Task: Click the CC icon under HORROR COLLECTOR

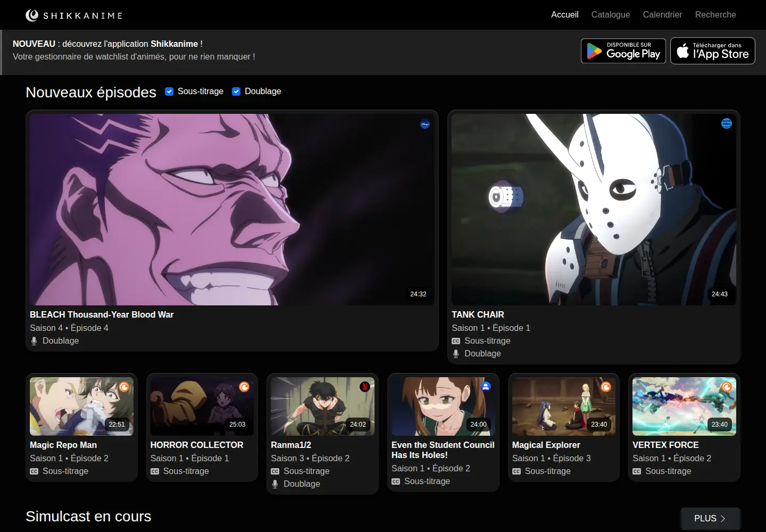Action: click(x=155, y=471)
